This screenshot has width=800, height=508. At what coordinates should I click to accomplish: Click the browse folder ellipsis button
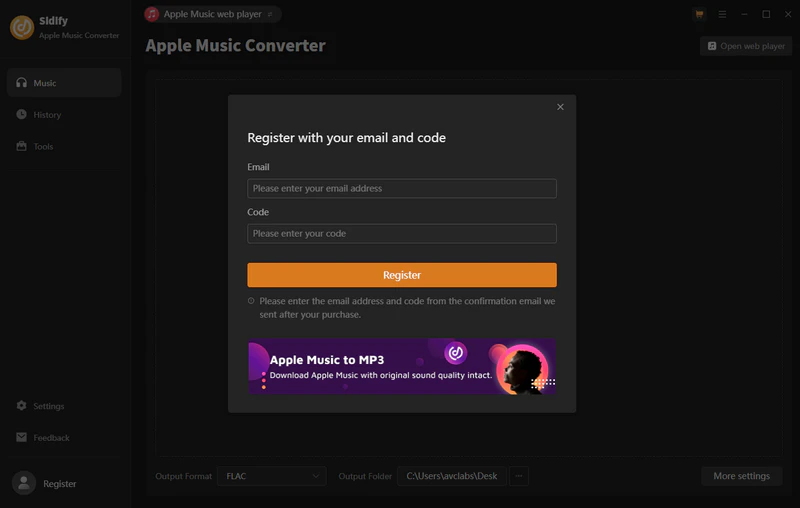pyautogui.click(x=518, y=476)
